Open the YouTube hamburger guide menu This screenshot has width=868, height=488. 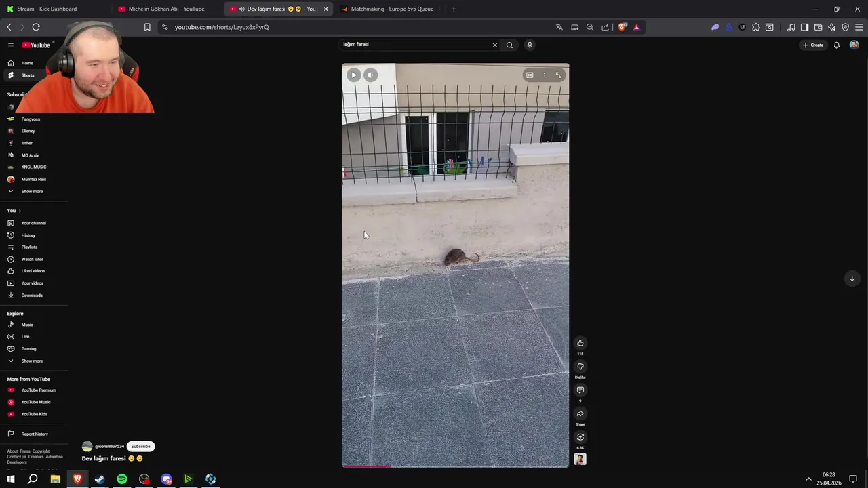(x=11, y=45)
